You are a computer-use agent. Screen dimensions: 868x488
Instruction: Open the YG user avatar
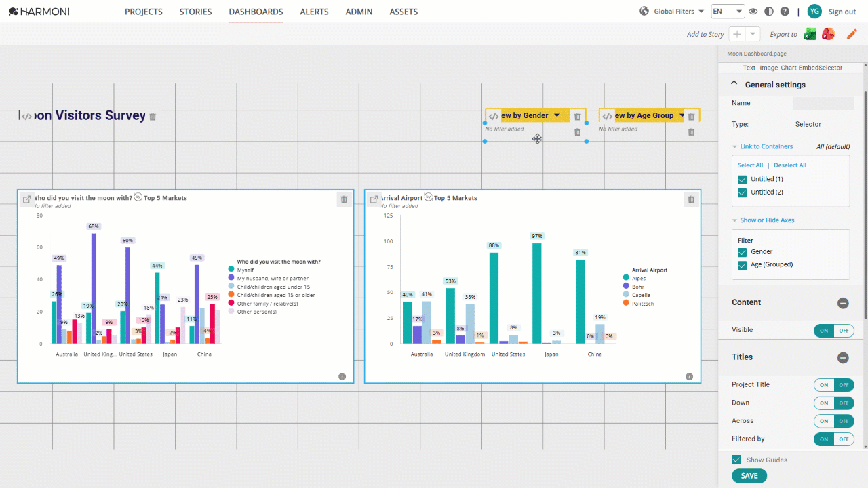coord(814,12)
